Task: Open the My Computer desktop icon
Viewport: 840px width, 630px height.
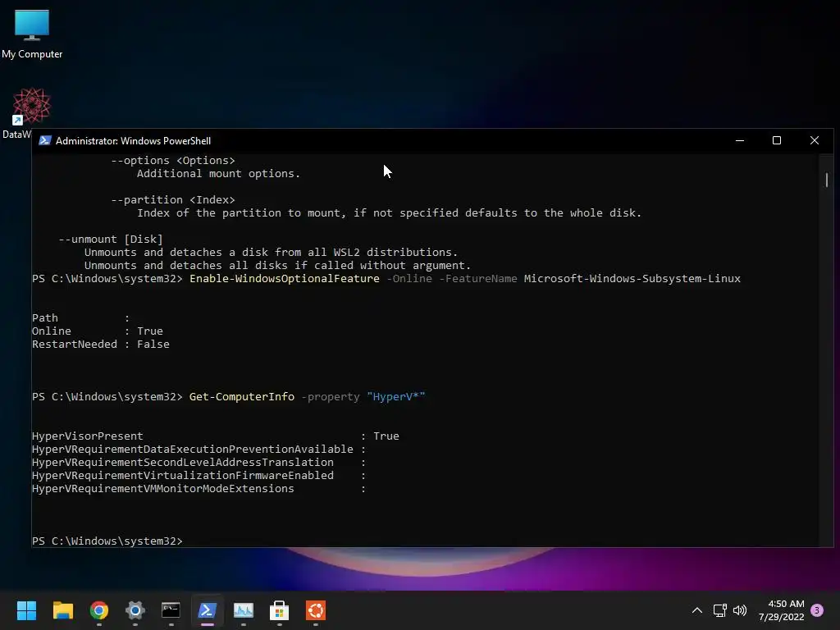Action: pos(32,34)
